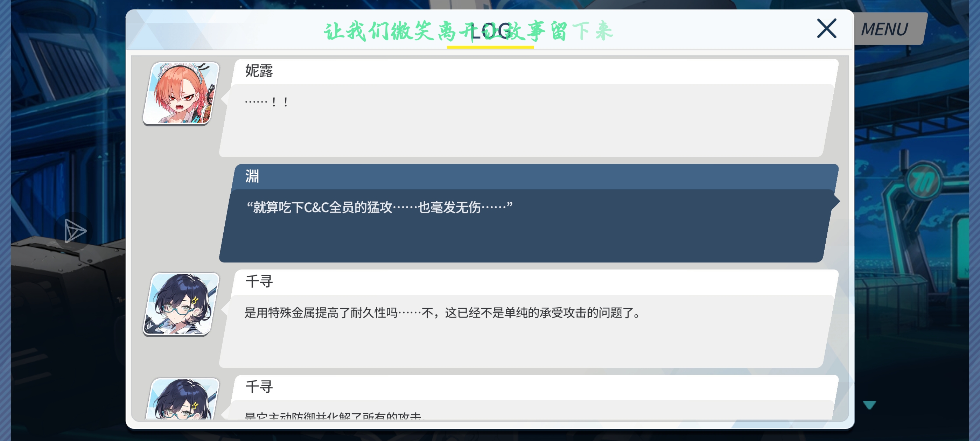Click 千寻's first avatar portrait
Screen dimensions: 980x441
click(x=181, y=304)
